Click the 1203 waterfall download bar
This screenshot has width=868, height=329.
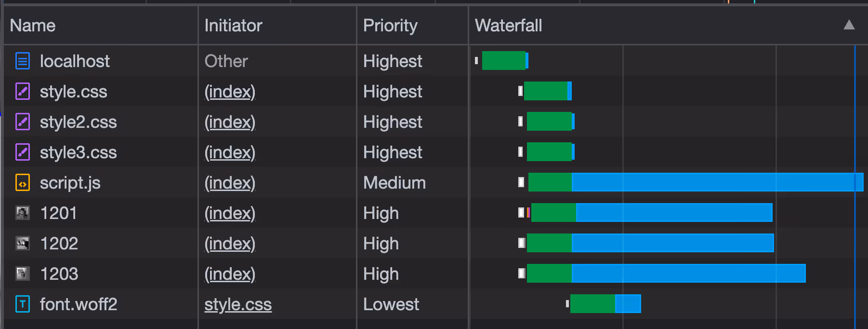pos(688,274)
